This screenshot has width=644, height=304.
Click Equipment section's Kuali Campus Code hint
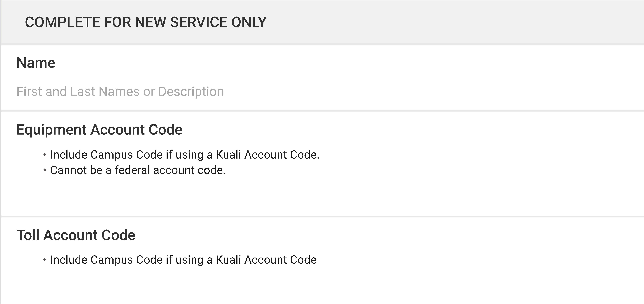coord(185,155)
